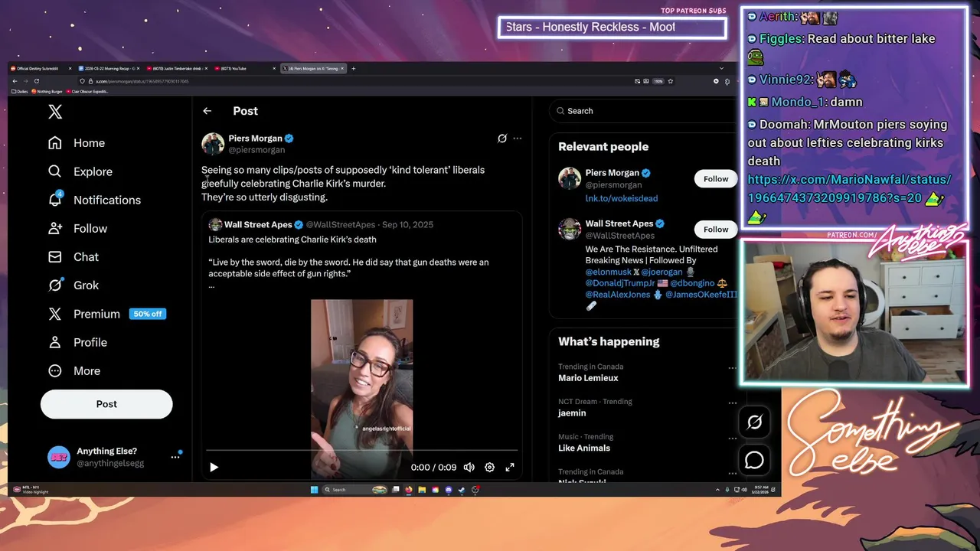Open Explore in the sidebar
980x551 pixels.
tap(80, 171)
